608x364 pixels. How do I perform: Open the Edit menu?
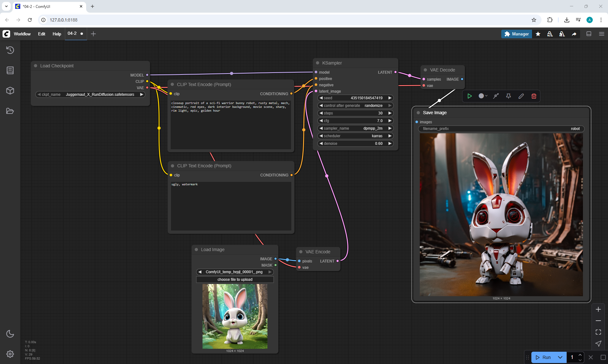tap(41, 34)
